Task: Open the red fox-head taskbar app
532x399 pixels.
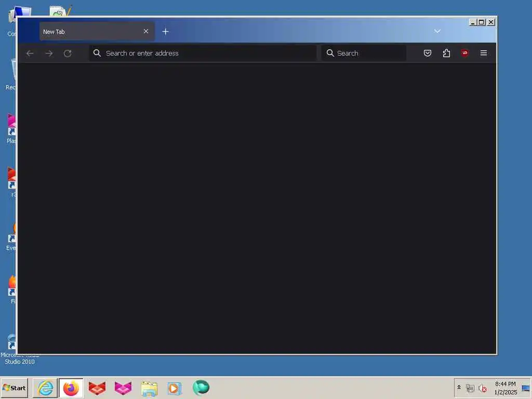Action: (x=97, y=388)
